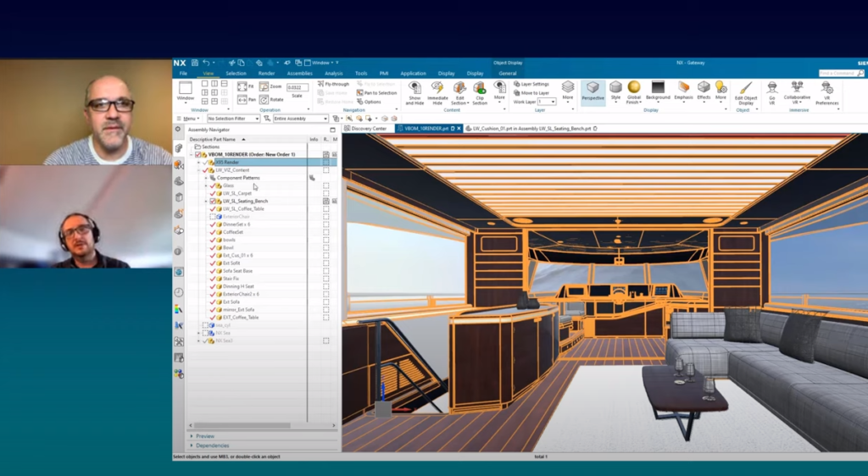Switch to the Render ribbon tab

[266, 74]
